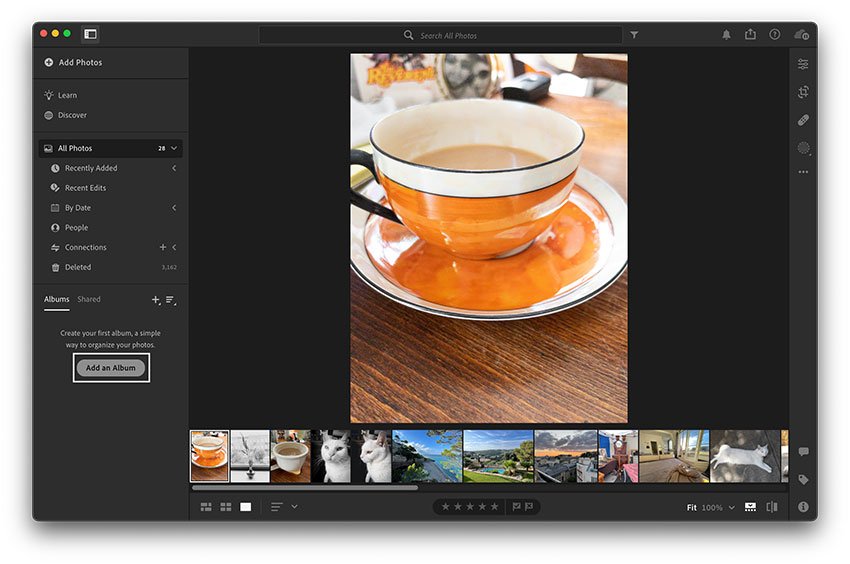Viewport: 850px width, 564px height.
Task: Toggle the left sidebar panel
Action: [90, 34]
